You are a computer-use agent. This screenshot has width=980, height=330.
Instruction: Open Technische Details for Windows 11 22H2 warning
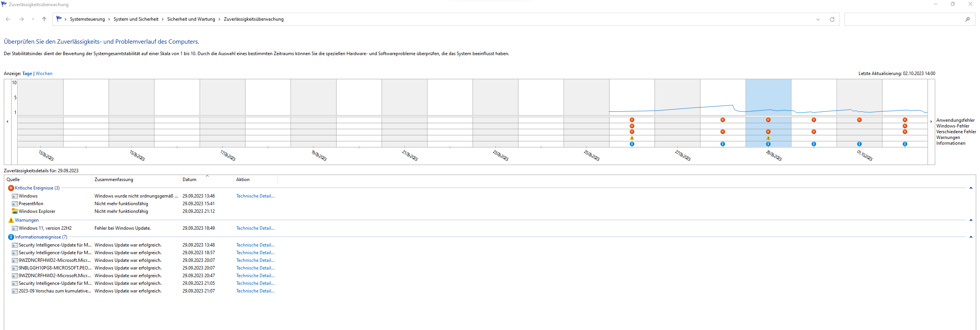click(255, 228)
